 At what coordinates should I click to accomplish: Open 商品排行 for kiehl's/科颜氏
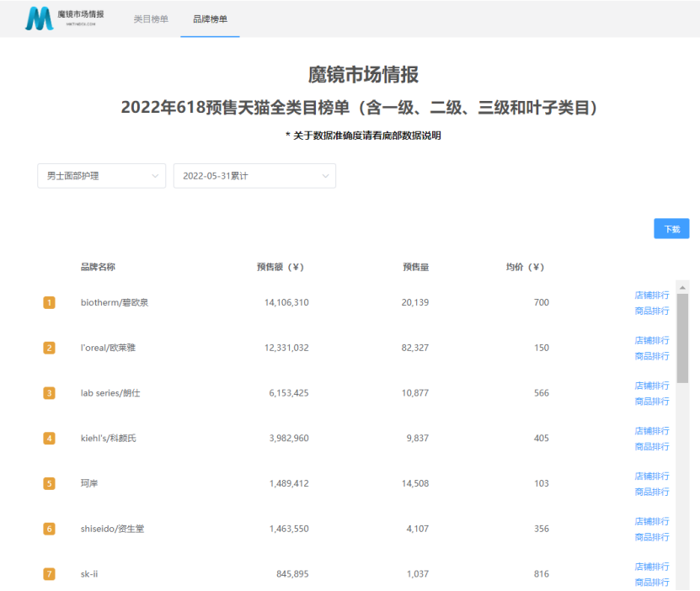(652, 447)
